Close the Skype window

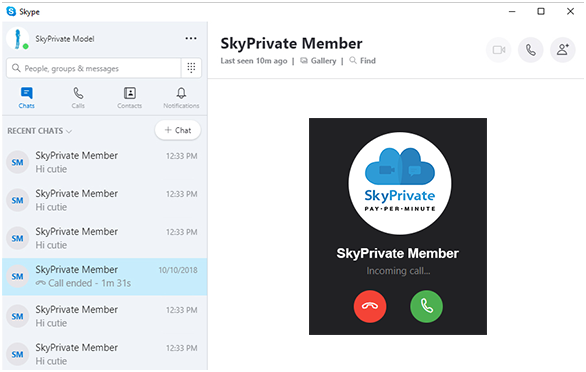pos(570,12)
